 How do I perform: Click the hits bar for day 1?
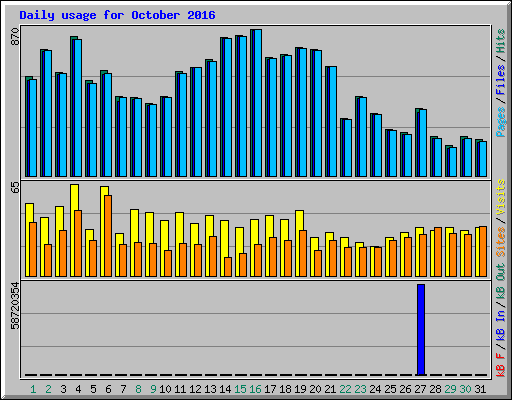coord(28,127)
